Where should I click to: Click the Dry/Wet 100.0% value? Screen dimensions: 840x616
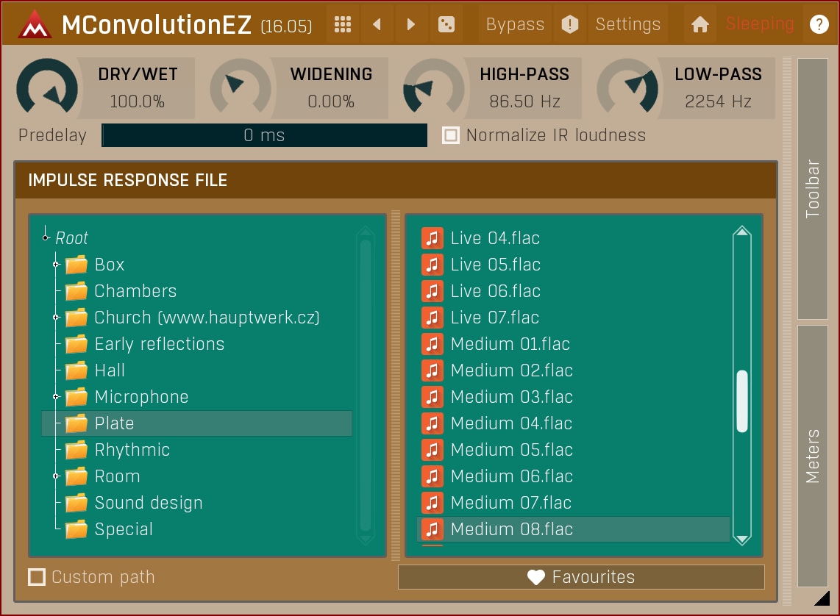coord(137,101)
